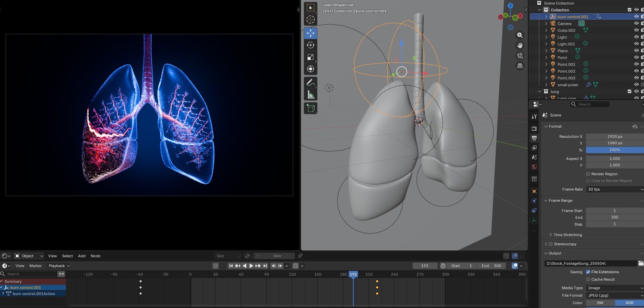Select the Move tool

(x=311, y=33)
